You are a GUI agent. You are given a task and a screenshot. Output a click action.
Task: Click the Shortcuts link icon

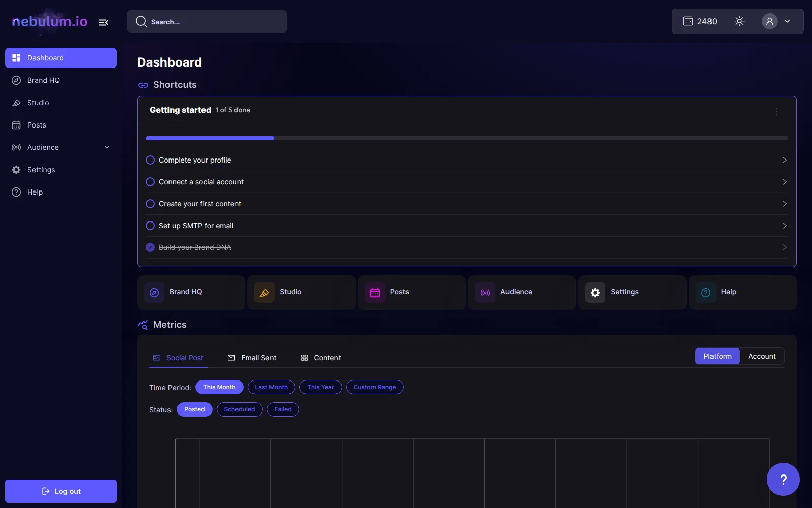coord(143,85)
